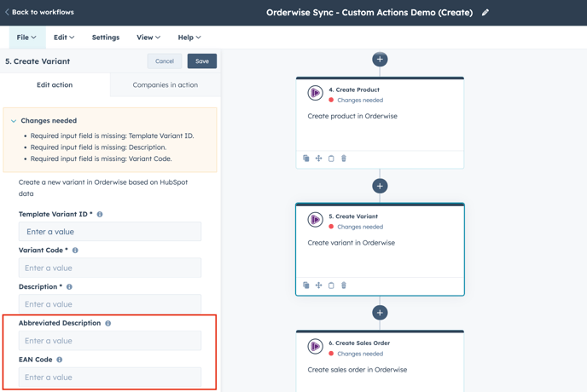Add action between Create Variant and Create Sales Order
Image resolution: width=587 pixels, height=392 pixels.
[380, 313]
